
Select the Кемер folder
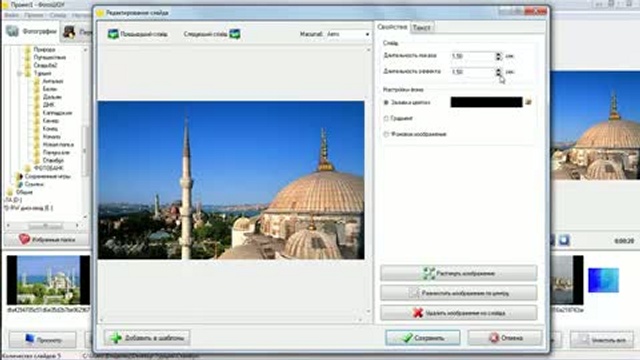(51, 121)
